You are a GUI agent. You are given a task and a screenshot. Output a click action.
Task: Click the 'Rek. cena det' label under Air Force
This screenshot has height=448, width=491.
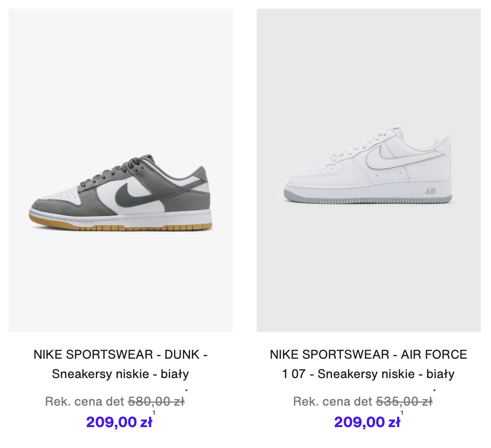point(333,402)
